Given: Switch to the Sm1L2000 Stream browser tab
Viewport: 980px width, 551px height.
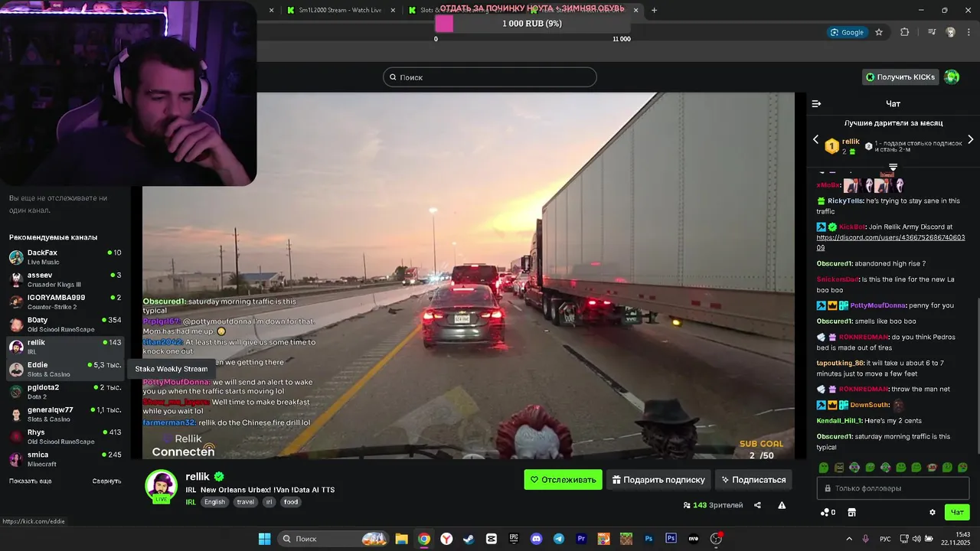Looking at the screenshot, I should pyautogui.click(x=341, y=10).
